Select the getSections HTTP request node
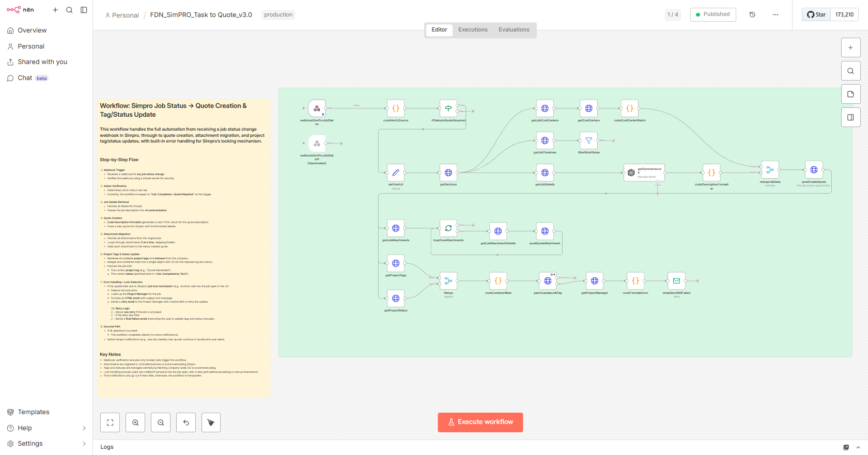Screen dimensions: 868x455 (448, 172)
